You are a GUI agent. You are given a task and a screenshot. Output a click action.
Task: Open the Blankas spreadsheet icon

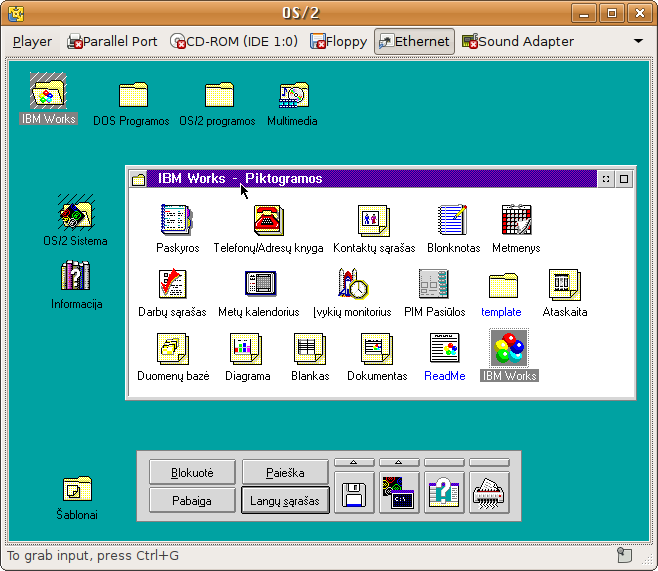click(x=310, y=349)
